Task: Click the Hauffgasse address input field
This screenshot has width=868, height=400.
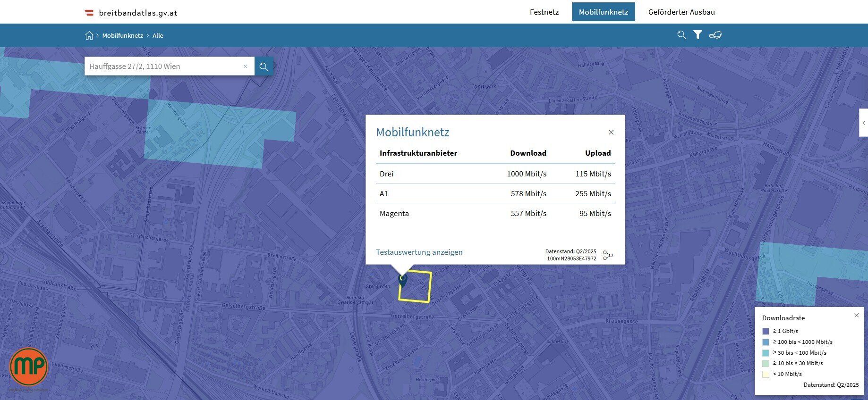Action: [x=163, y=67]
